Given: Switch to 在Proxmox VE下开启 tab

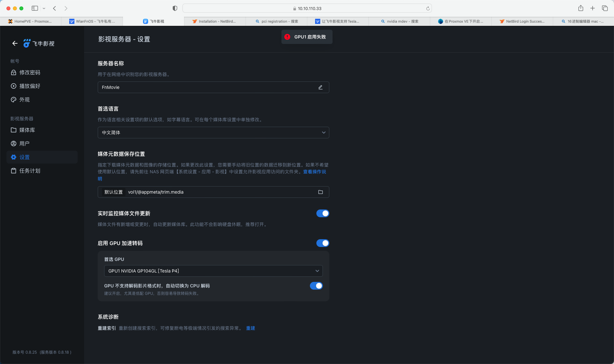Looking at the screenshot, I should (x=461, y=21).
